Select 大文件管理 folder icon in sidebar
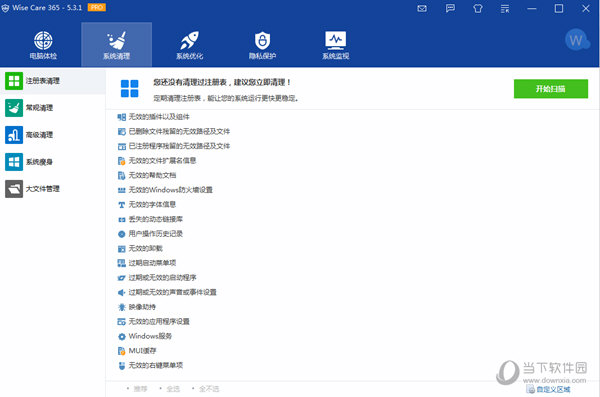The image size is (600, 397). coord(14,189)
